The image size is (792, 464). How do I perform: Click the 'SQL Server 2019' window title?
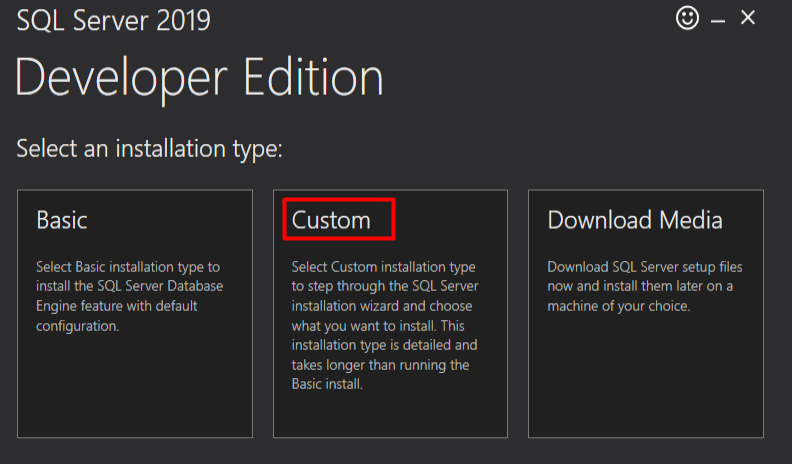click(114, 21)
